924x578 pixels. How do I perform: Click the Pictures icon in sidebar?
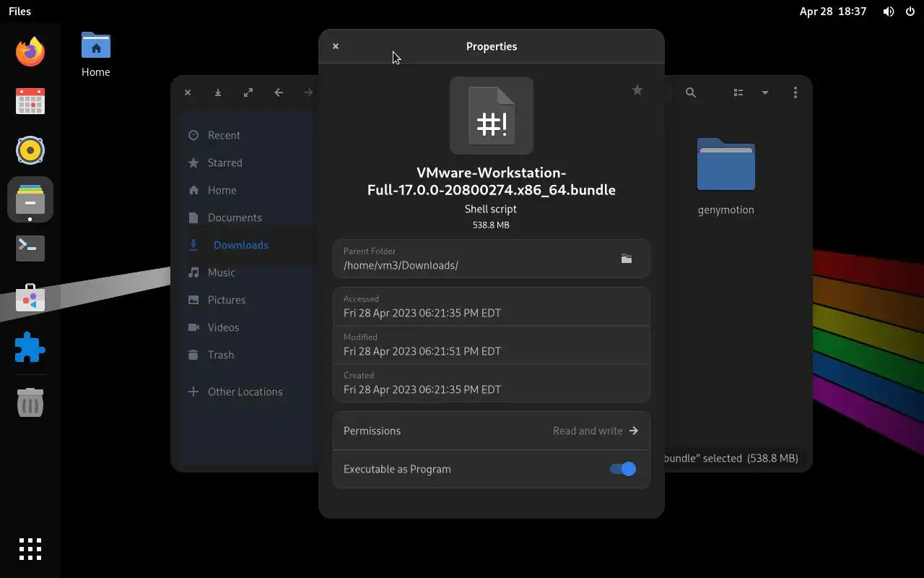[x=193, y=300]
